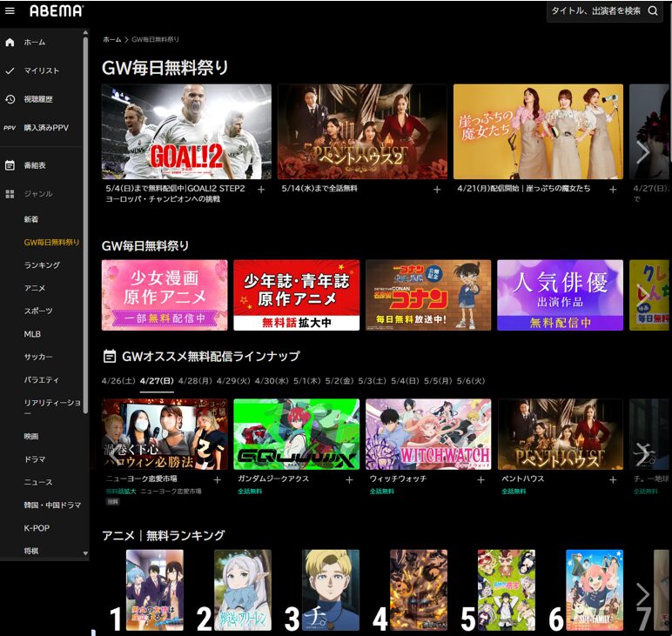The width and height of the screenshot is (672, 636).
Task: Switch to 4/26(土) date tab
Action: pyautogui.click(x=118, y=381)
